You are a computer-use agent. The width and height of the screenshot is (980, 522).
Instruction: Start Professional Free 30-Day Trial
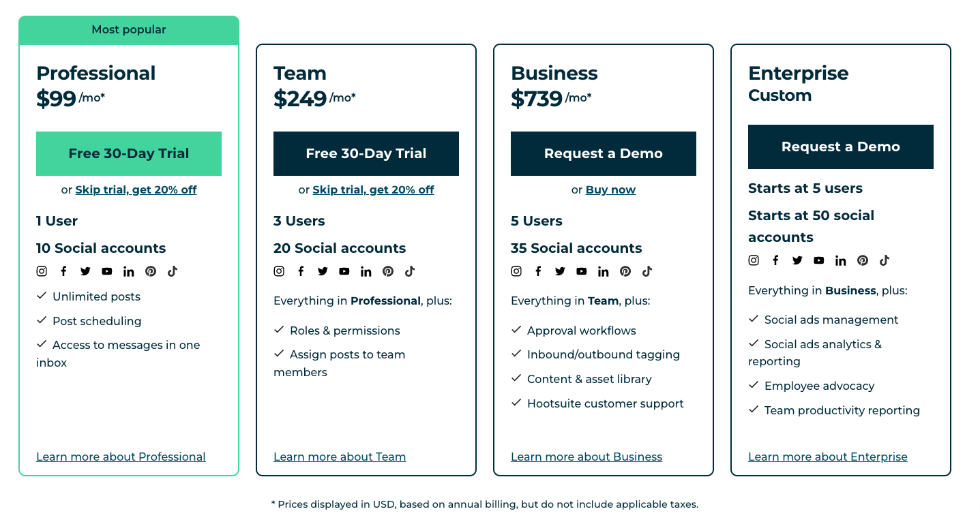(x=129, y=154)
